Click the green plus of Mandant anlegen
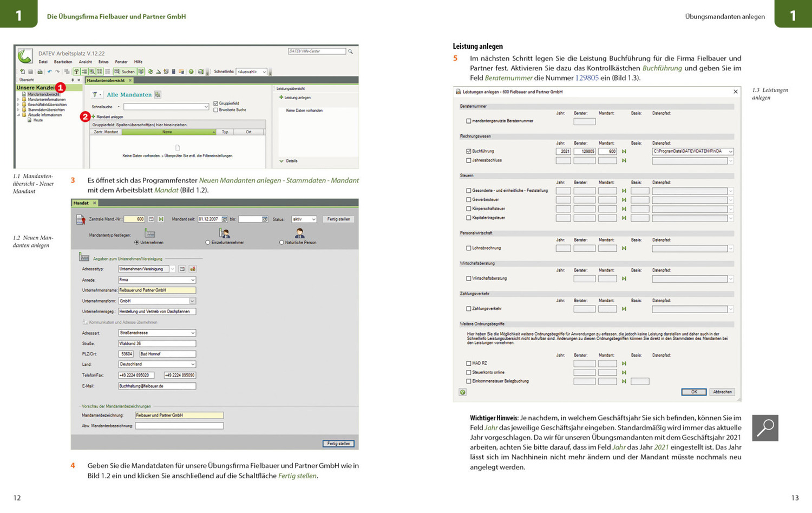The width and height of the screenshot is (812, 513). [93, 116]
